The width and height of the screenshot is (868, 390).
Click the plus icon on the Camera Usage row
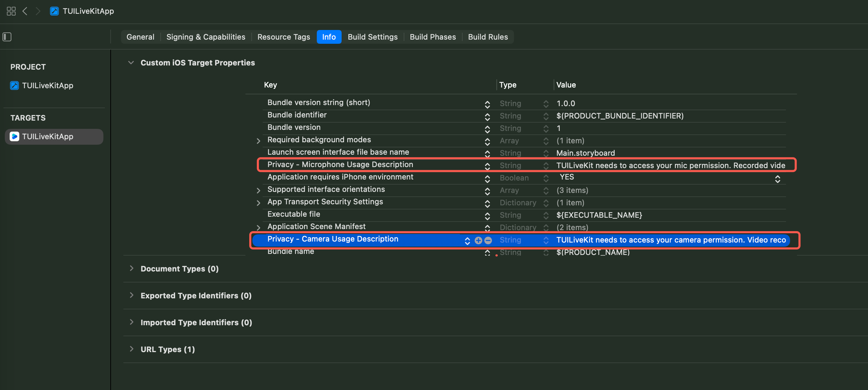pyautogui.click(x=478, y=240)
